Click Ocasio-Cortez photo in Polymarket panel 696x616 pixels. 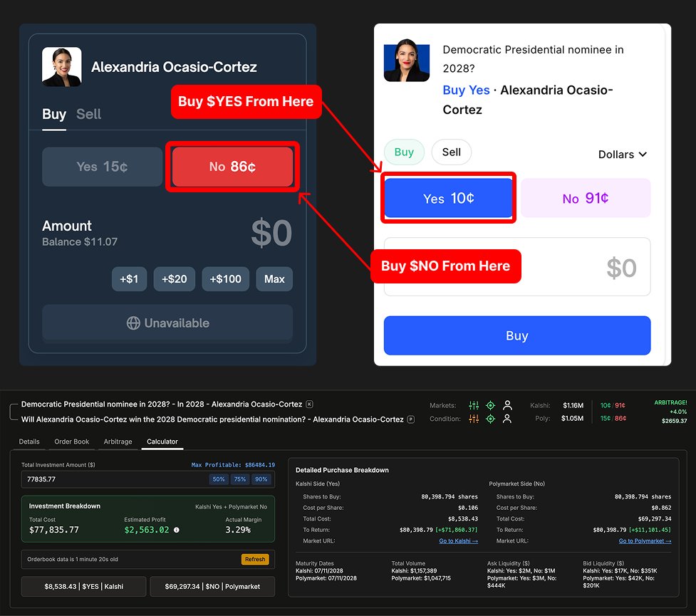click(62, 66)
